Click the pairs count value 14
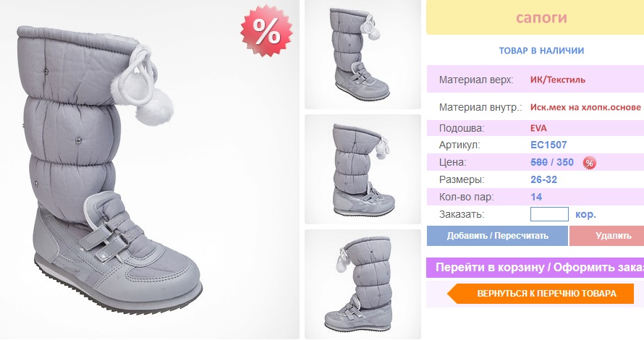 [536, 197]
